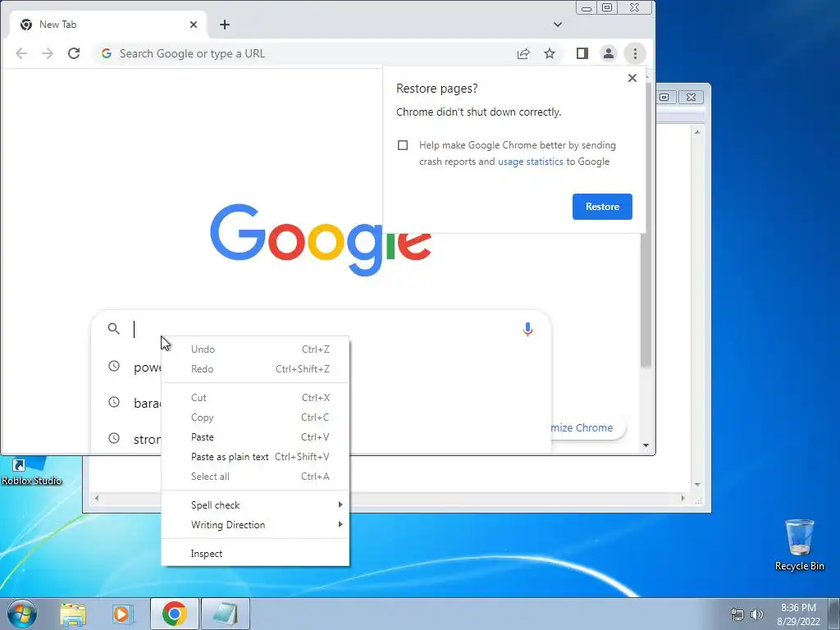Click the Show desktop strip on taskbar
The height and width of the screenshot is (630, 840).
pos(834,614)
